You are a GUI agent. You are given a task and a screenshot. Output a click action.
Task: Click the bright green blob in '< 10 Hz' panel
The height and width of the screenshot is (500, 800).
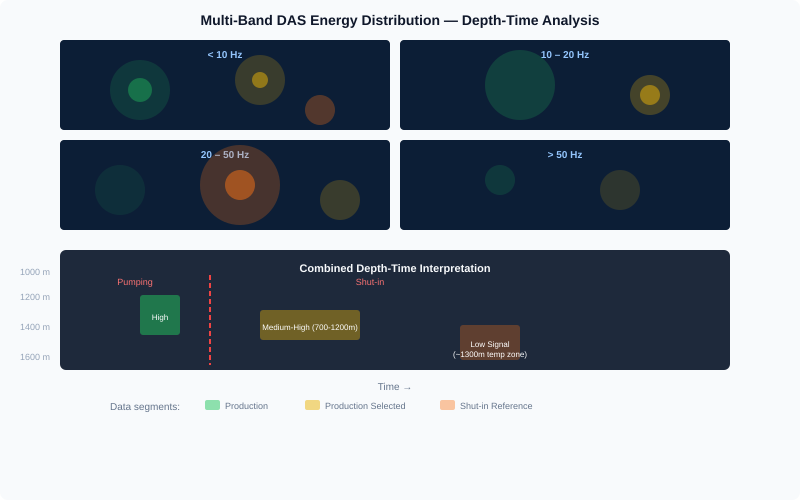140,90
